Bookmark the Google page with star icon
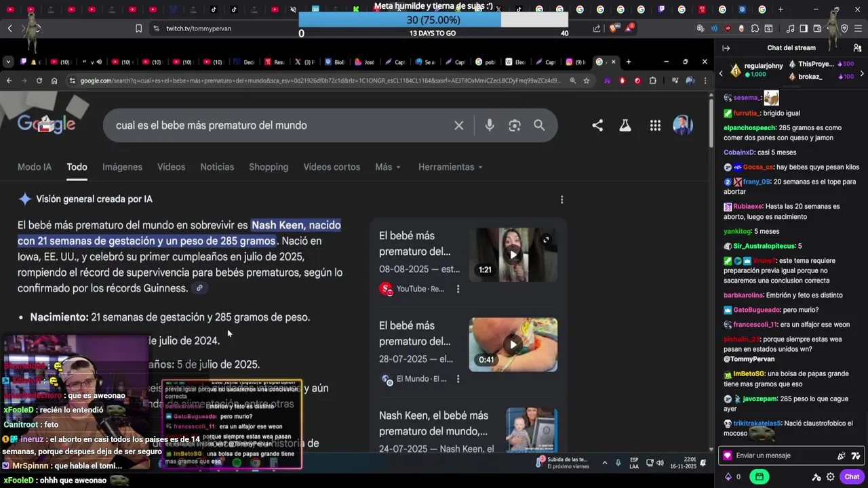 point(587,81)
